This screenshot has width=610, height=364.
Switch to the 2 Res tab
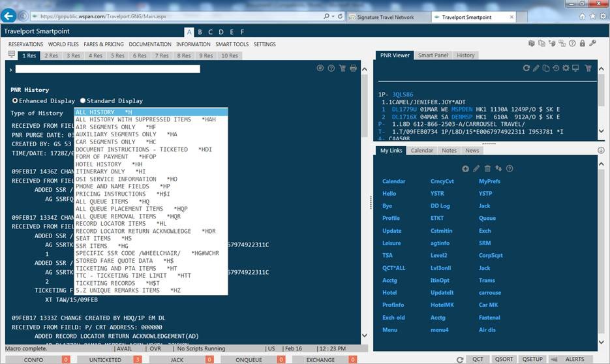click(x=51, y=55)
